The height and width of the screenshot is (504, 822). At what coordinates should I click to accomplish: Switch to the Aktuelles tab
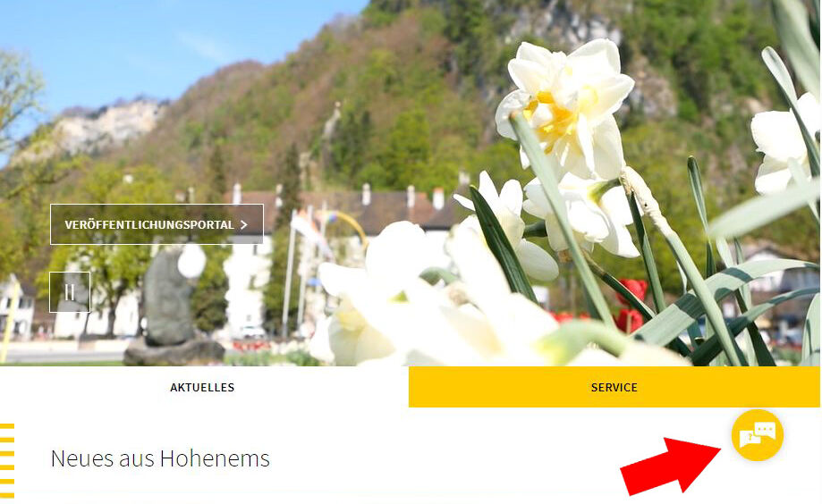pos(202,387)
